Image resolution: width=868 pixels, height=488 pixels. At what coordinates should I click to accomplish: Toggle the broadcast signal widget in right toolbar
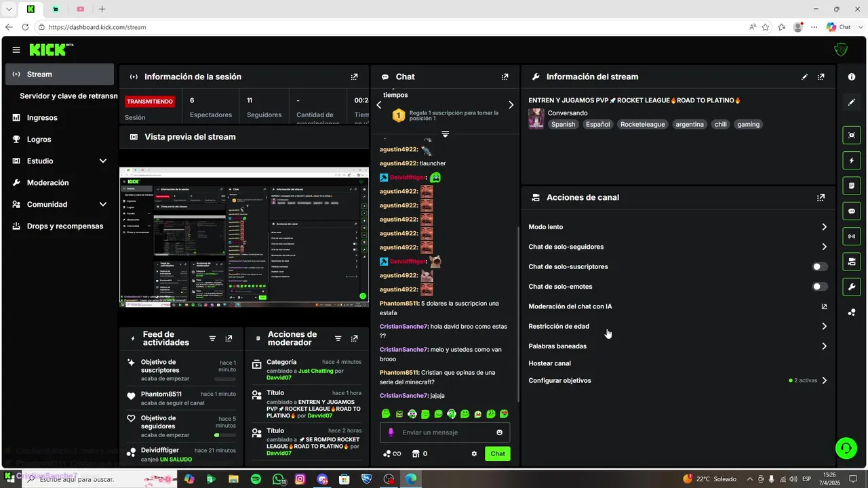point(852,236)
